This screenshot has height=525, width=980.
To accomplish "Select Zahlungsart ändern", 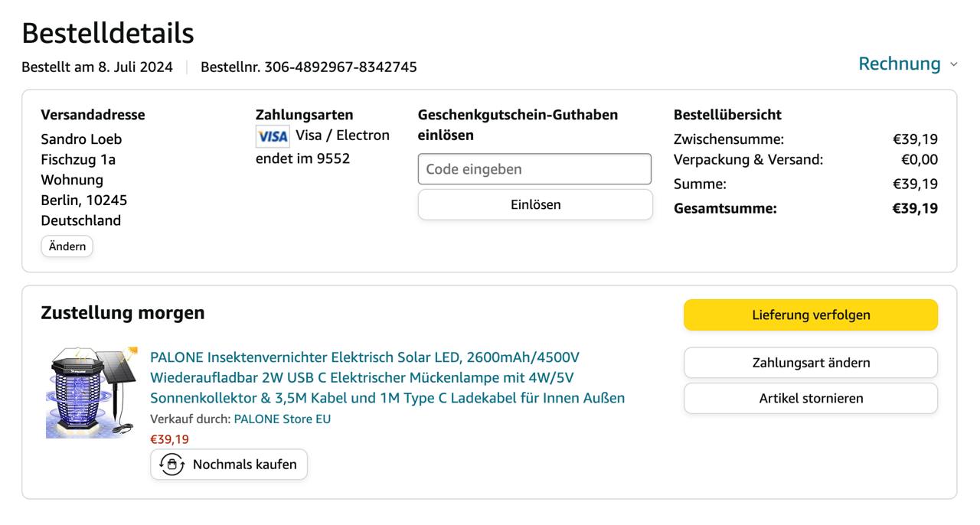I will point(810,363).
